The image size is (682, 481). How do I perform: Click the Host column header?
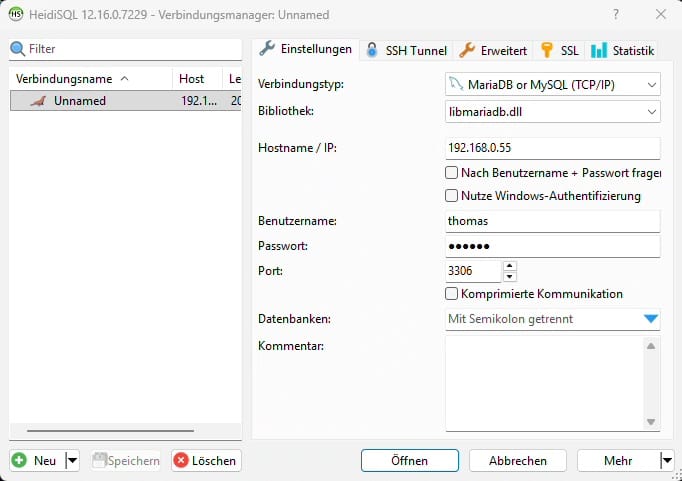(197, 79)
